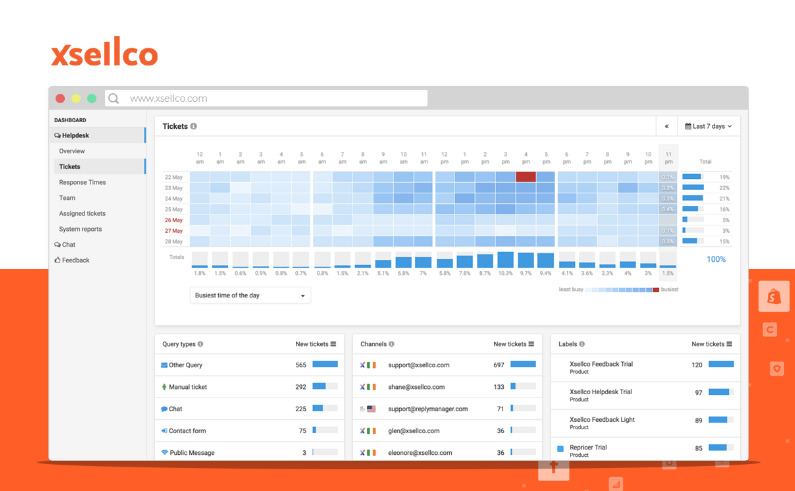Click the 28 May row label
This screenshot has height=491, width=795.
pyautogui.click(x=173, y=241)
